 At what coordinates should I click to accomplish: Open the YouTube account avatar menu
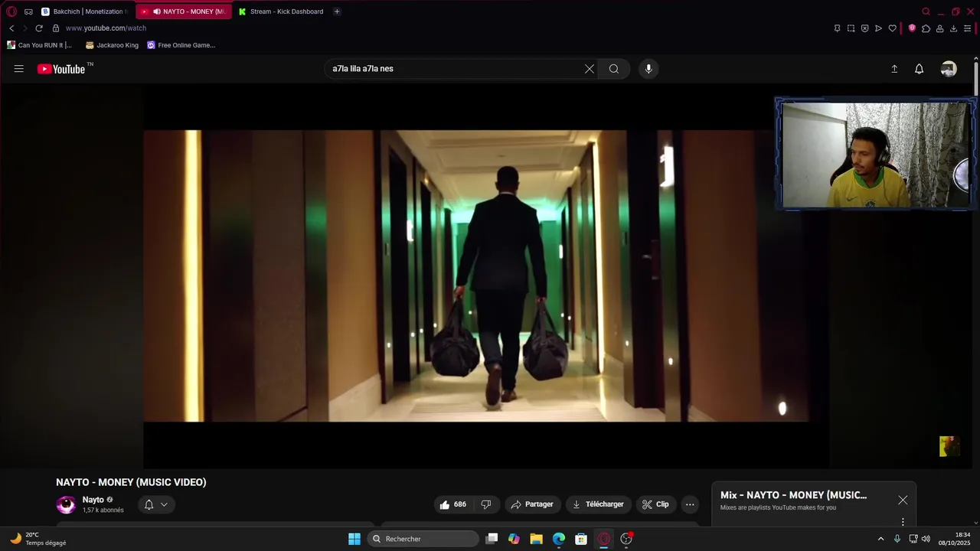click(x=949, y=69)
